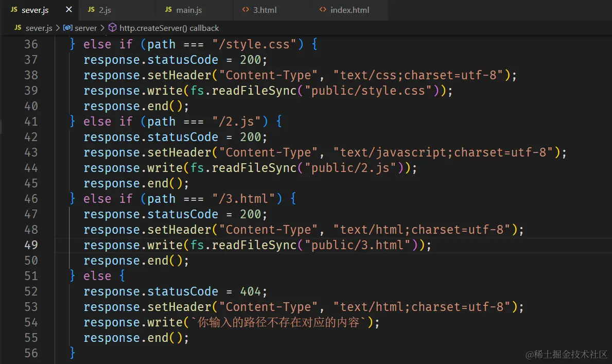Click the JS file icon on main.js tab
This screenshot has width=612, height=364.
point(168,10)
